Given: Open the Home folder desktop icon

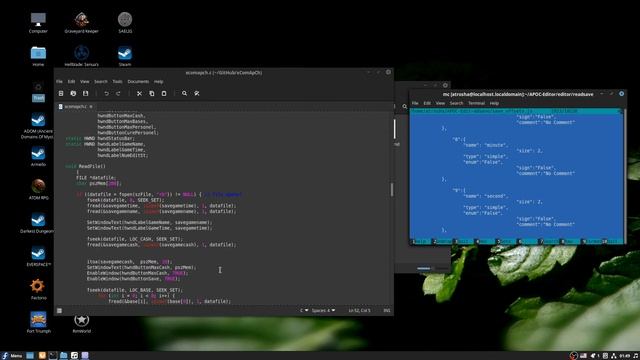Looking at the screenshot, I should pos(38,56).
